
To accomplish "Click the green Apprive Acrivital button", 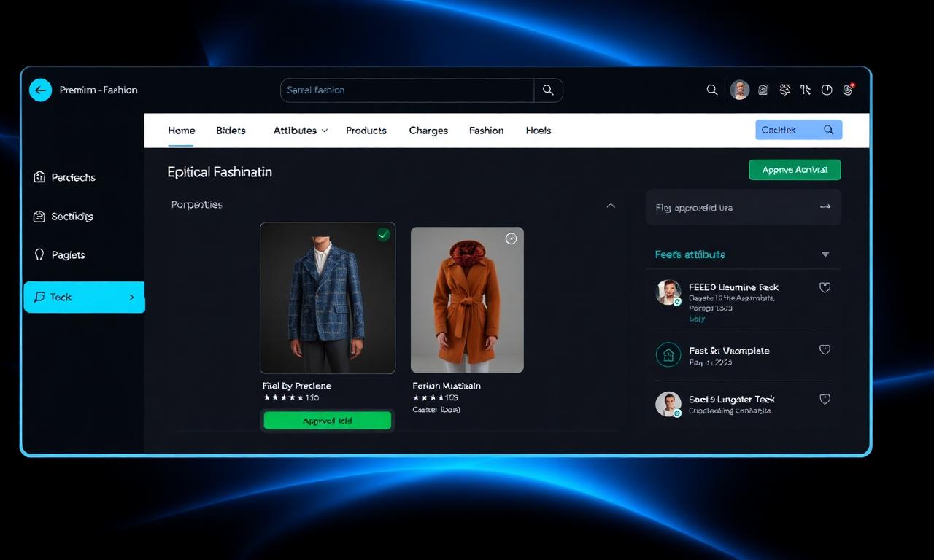I will [x=795, y=170].
